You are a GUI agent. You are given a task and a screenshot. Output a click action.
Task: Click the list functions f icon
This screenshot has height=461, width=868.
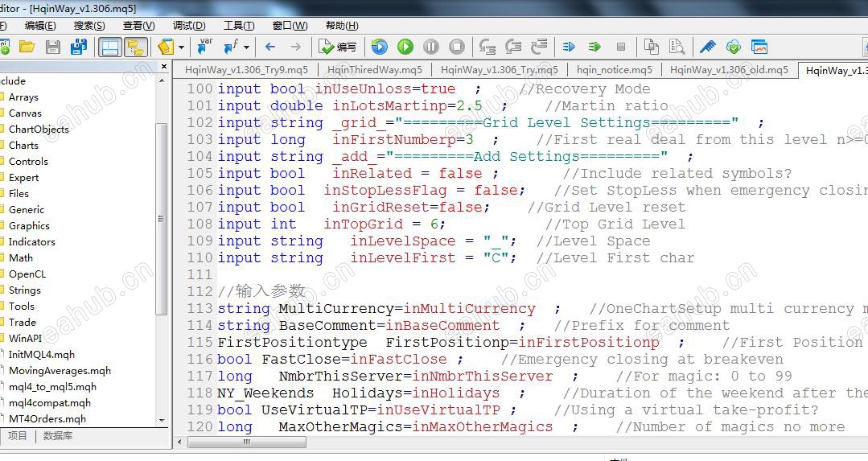click(231, 47)
